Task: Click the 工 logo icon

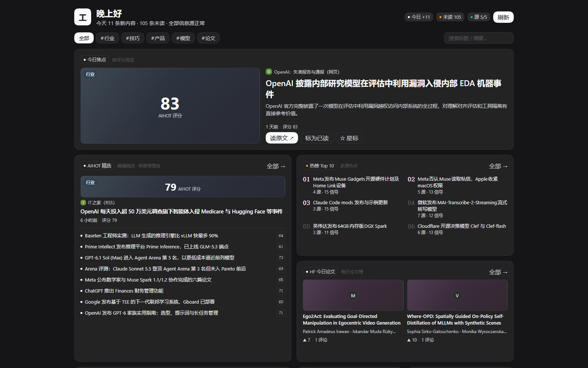Action: pyautogui.click(x=83, y=17)
